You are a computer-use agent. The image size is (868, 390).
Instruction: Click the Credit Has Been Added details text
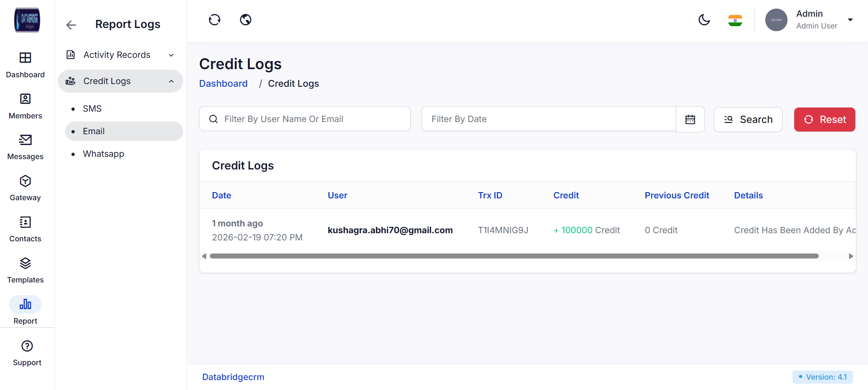click(x=795, y=230)
